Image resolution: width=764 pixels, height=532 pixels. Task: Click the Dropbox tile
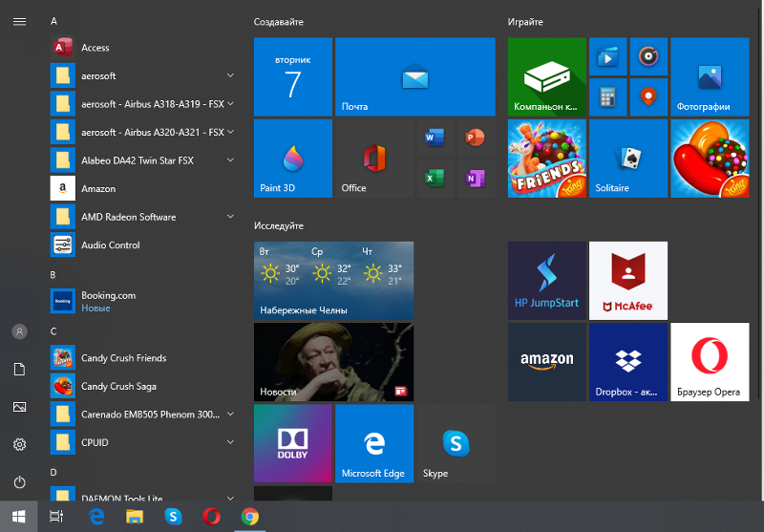coord(627,361)
